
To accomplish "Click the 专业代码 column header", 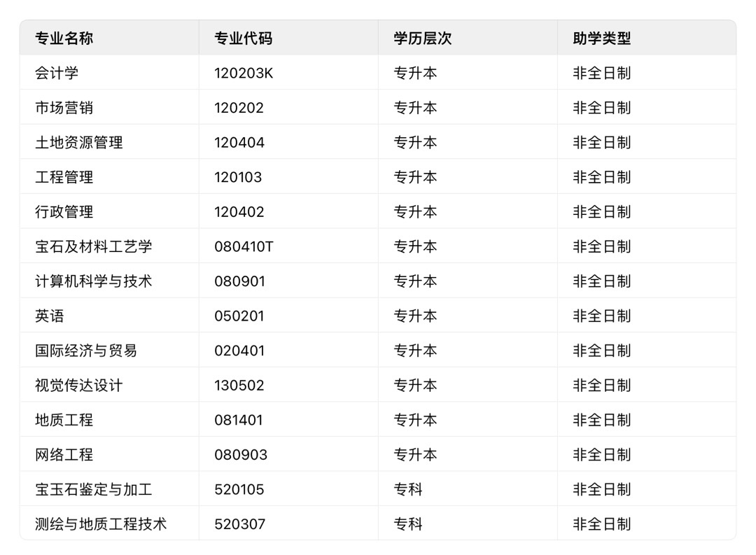I will click(244, 38).
